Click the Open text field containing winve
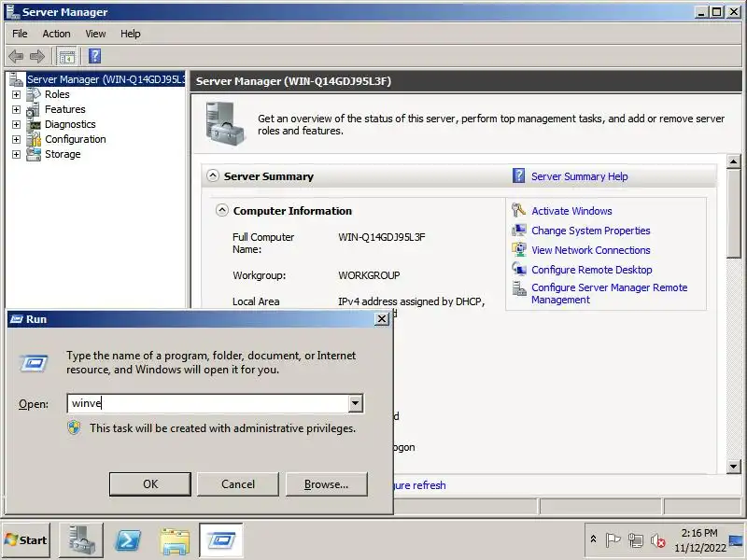 click(207, 403)
